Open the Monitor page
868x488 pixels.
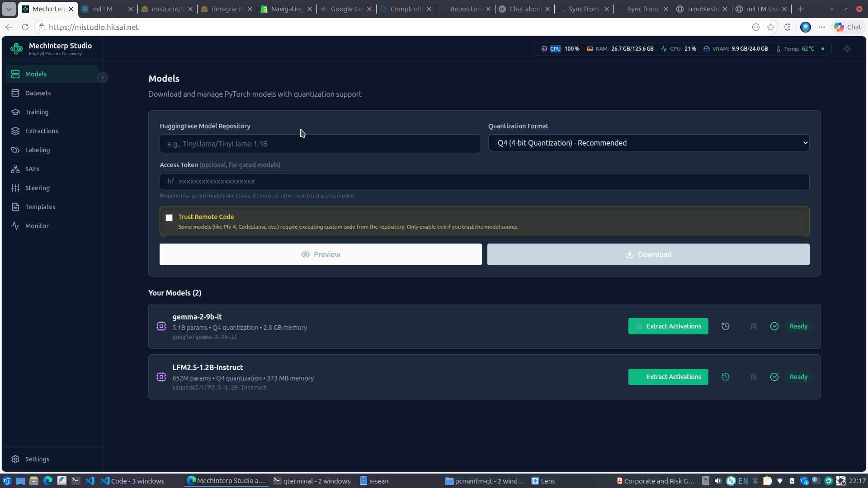point(52,226)
